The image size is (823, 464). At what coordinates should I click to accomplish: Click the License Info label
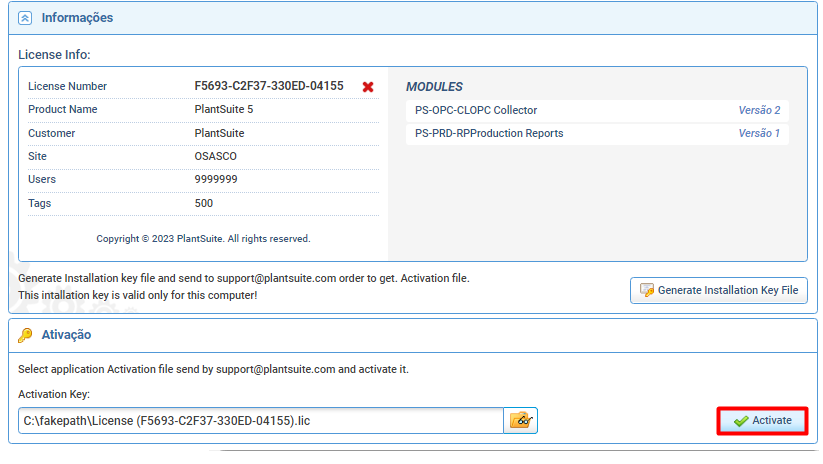54,55
